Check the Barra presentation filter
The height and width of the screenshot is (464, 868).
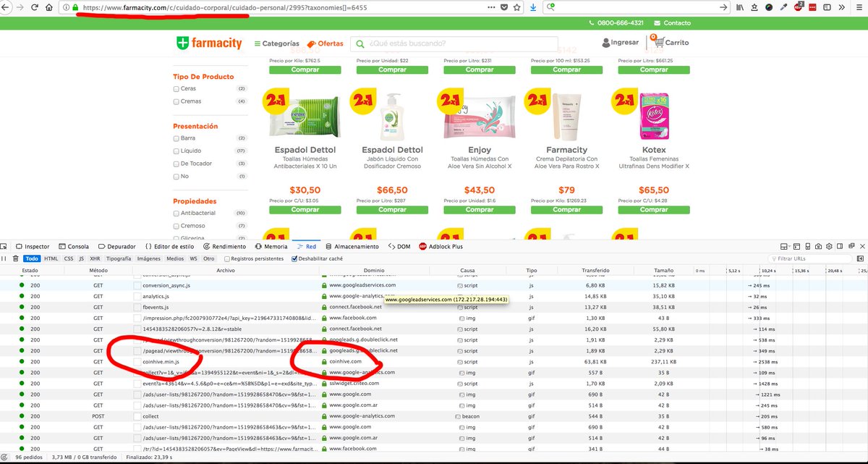(176, 138)
